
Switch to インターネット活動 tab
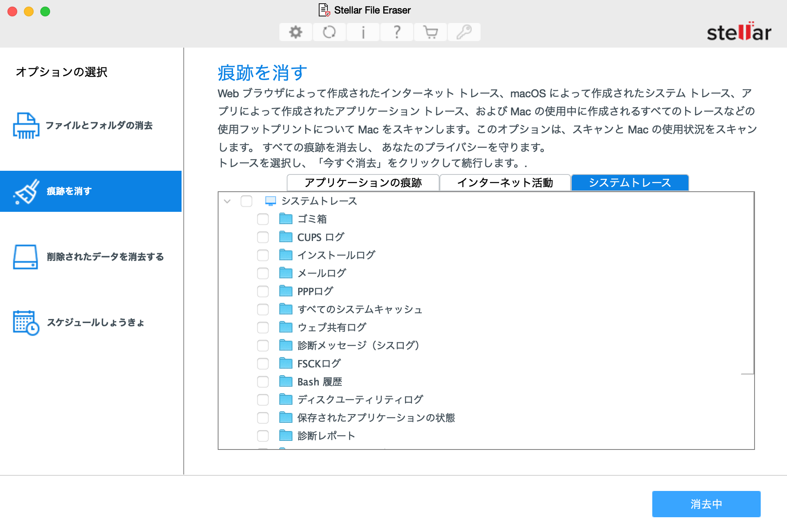[505, 183]
